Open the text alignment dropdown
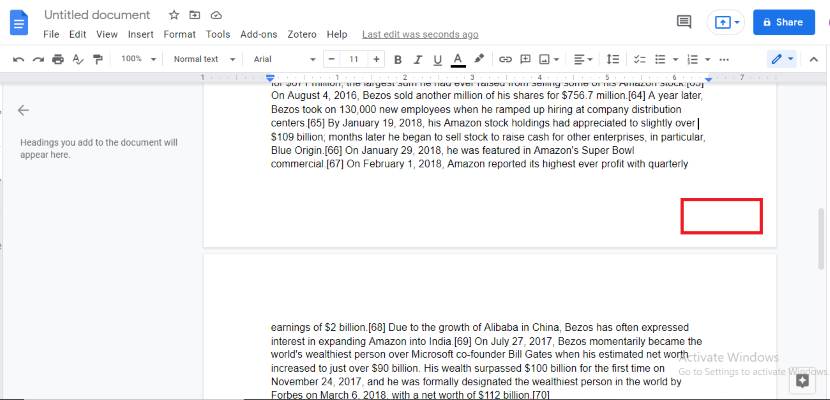Image resolution: width=830 pixels, height=400 pixels. coord(583,59)
